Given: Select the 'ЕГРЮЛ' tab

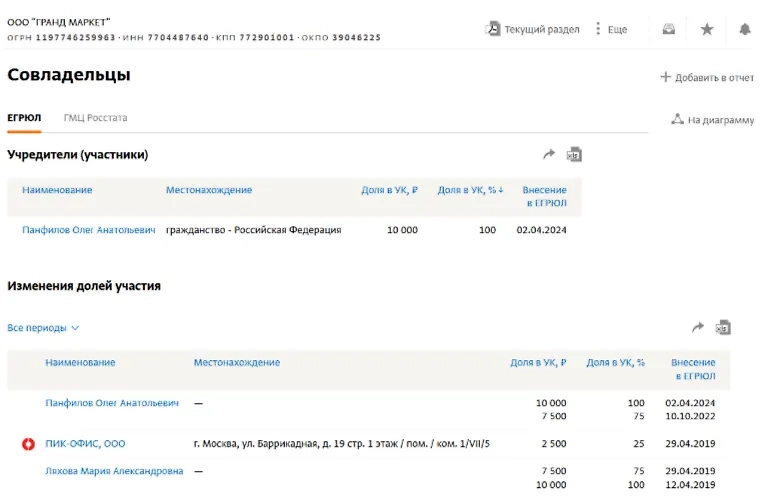Looking at the screenshot, I should (24, 118).
